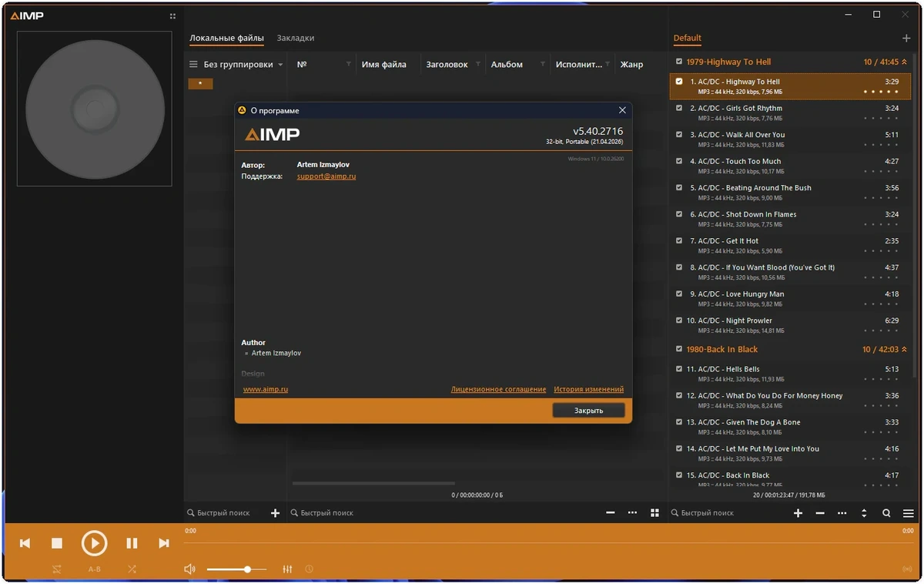Collapse the 1979-Highway To Hell group
Screen dimensions: 924x584
(x=905, y=62)
